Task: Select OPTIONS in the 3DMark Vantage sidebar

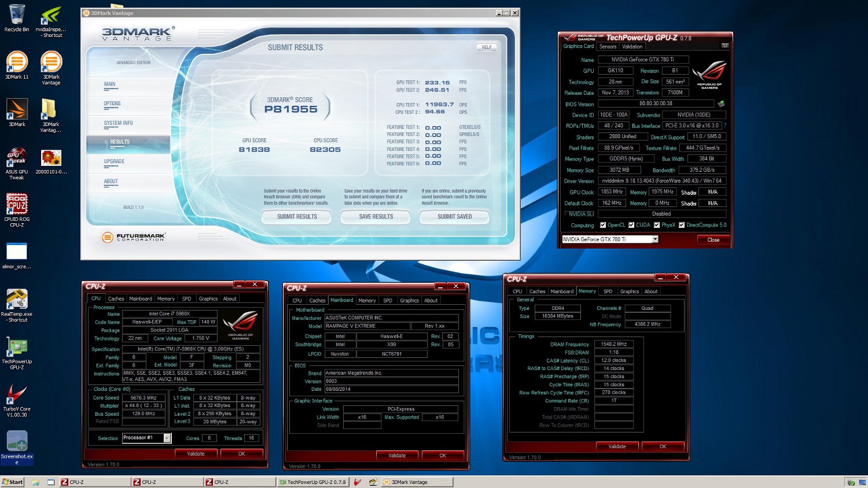Action: (x=112, y=104)
